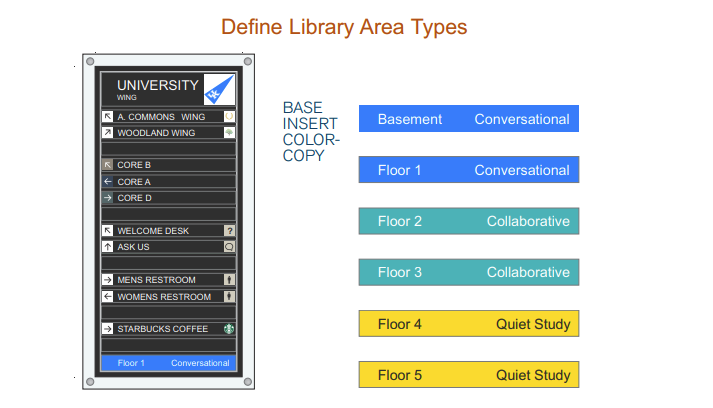Click the Floor 1 Conversational strip on sign
The image size is (713, 408).
168,363
